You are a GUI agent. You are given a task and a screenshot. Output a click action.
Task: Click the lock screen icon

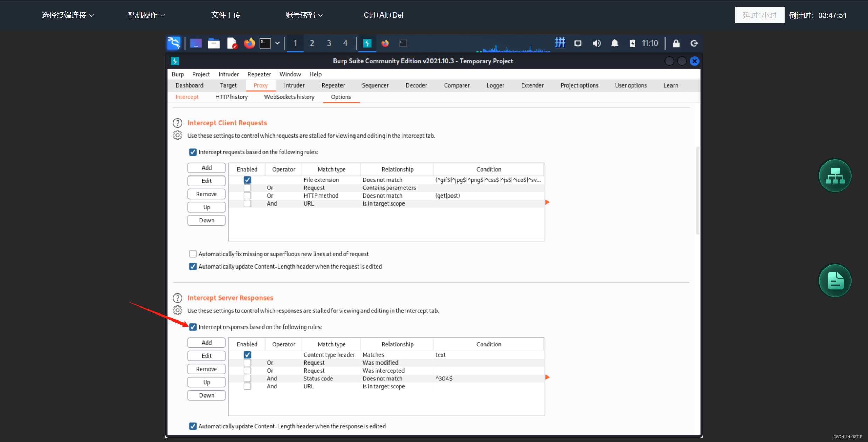pyautogui.click(x=676, y=43)
